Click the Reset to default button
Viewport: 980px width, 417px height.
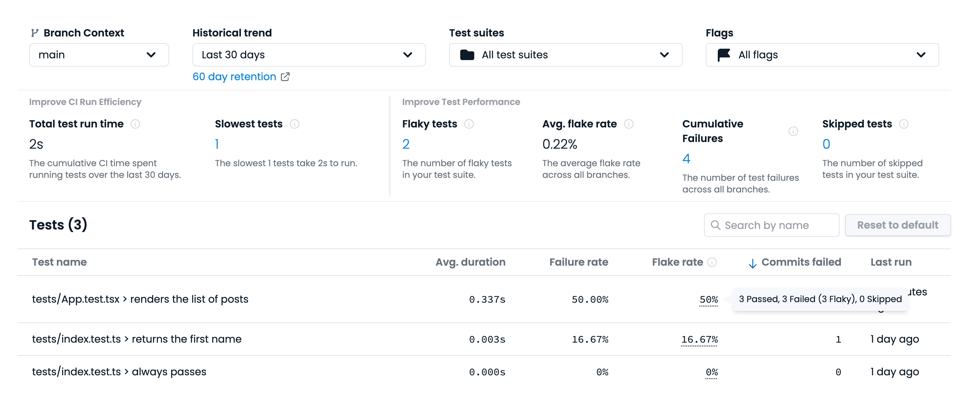898,225
